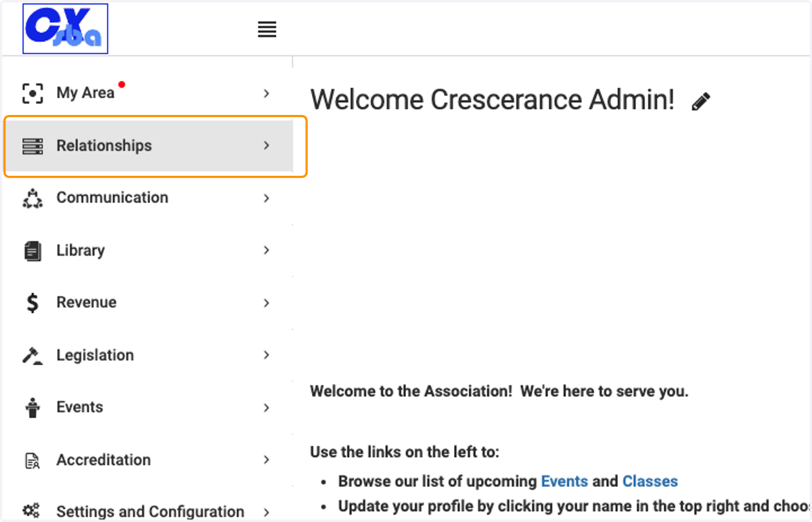The height and width of the screenshot is (522, 812).
Task: Expand the Communication chevron
Action: pos(267,198)
